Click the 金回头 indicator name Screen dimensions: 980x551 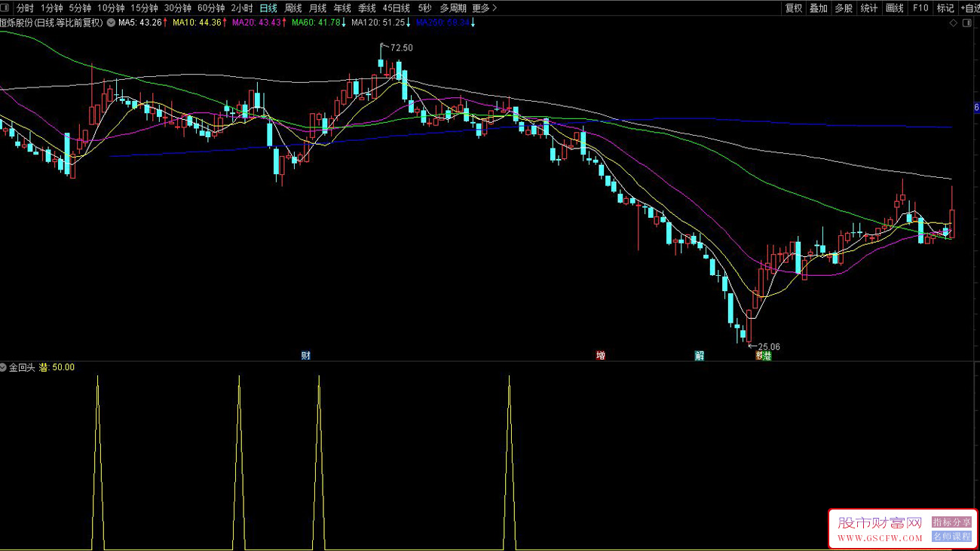click(x=22, y=367)
